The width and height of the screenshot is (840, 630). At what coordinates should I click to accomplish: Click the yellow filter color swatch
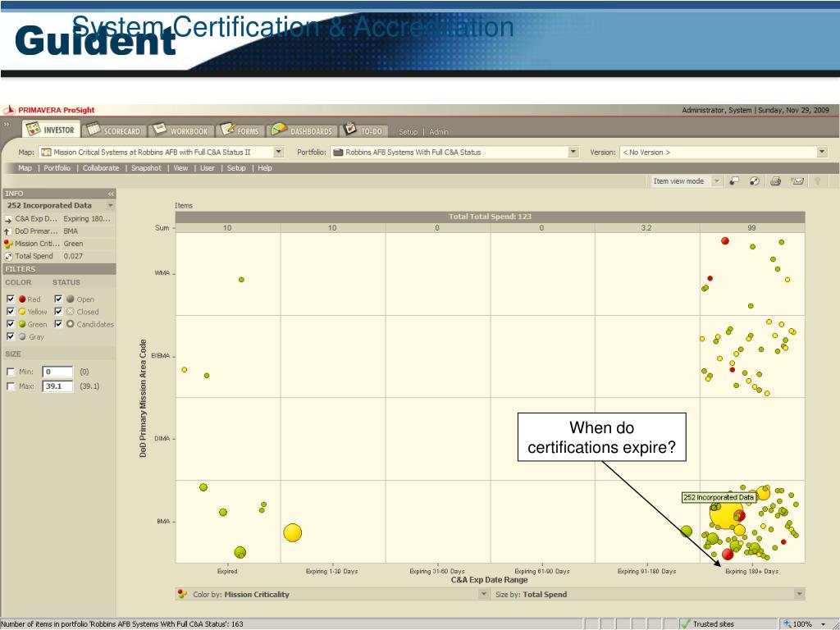(22, 311)
